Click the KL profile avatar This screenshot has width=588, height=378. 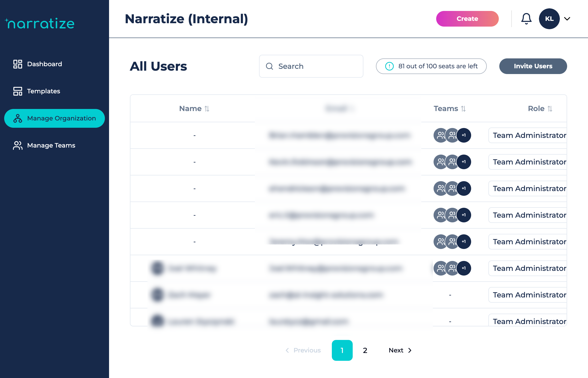549,19
